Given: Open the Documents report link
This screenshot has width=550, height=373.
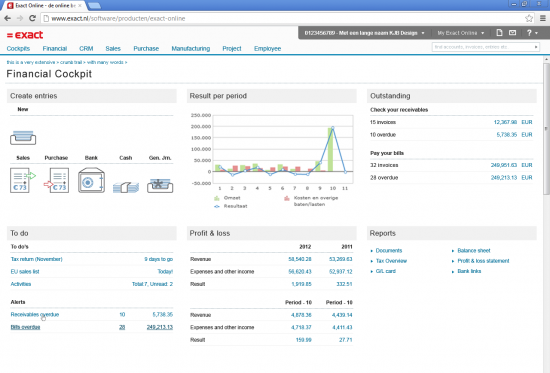Looking at the screenshot, I should pos(389,251).
